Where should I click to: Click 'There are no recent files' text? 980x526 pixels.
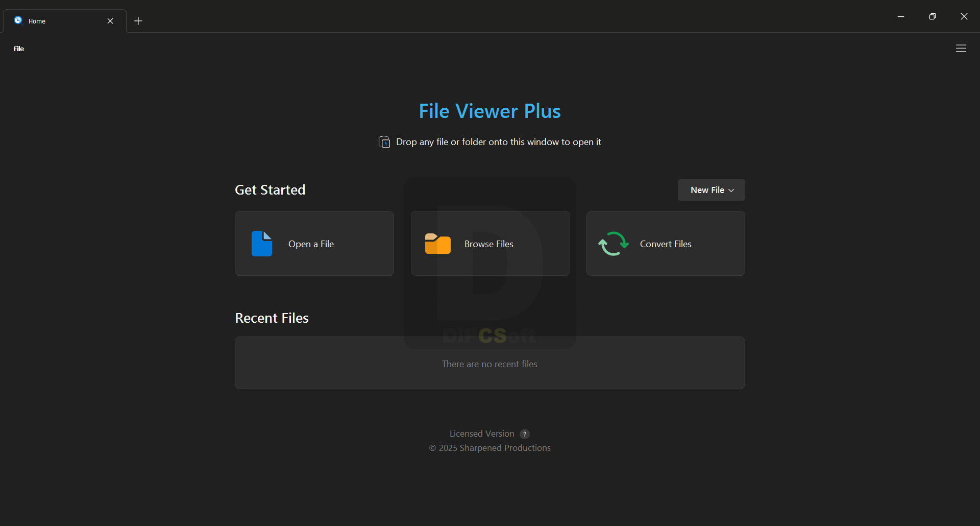tap(489, 364)
